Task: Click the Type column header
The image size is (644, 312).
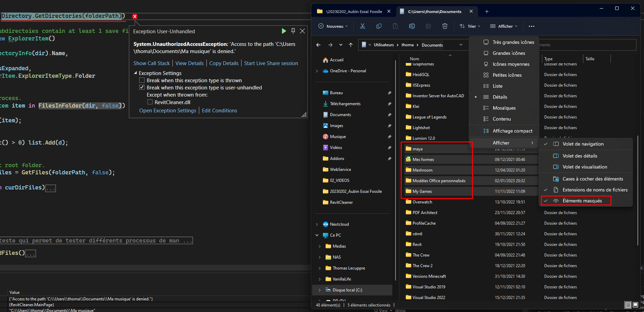Action: click(548, 59)
